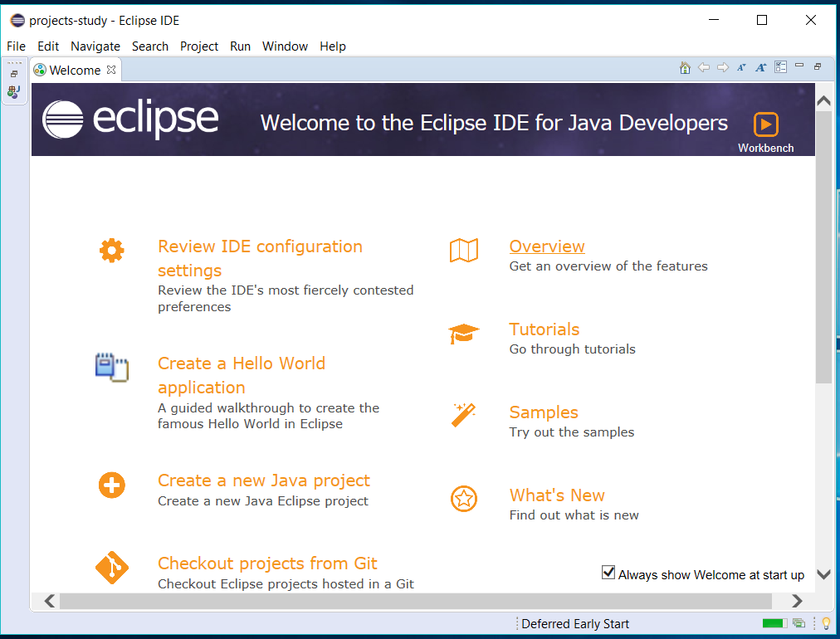Restore the minimized view stack in the left trim
Image resolution: width=840 pixels, height=639 pixels.
pos(14,74)
